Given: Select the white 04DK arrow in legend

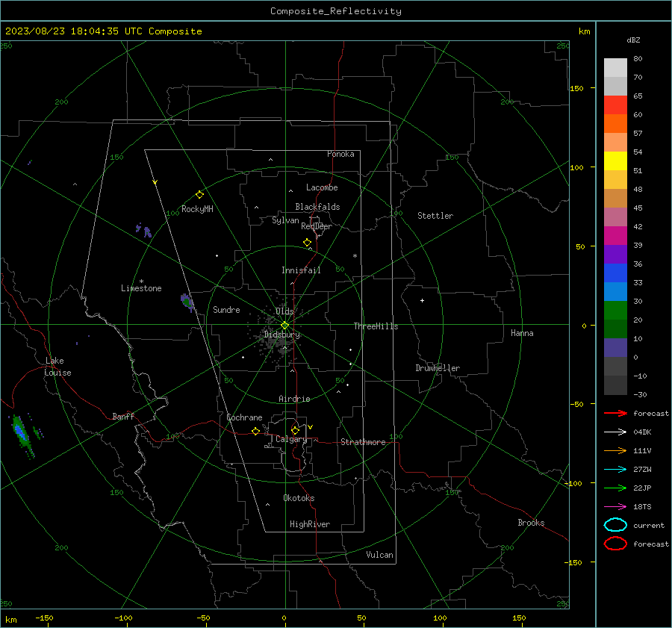Looking at the screenshot, I should [x=615, y=432].
